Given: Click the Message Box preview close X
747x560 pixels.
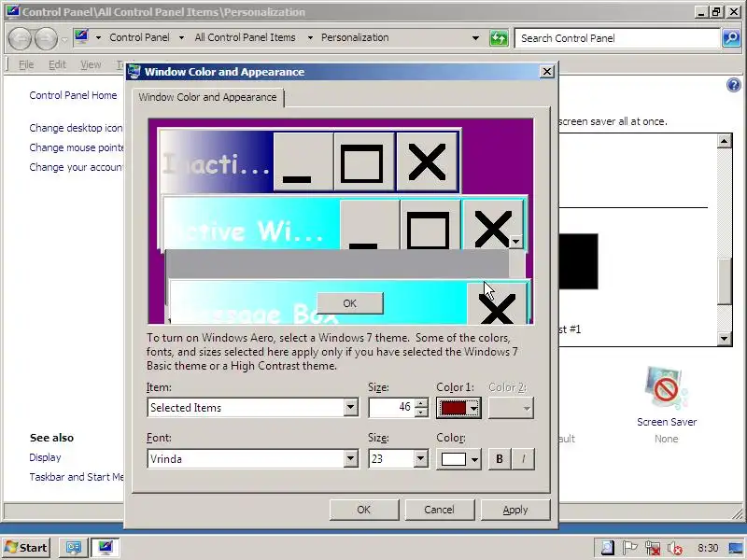Looking at the screenshot, I should [497, 304].
